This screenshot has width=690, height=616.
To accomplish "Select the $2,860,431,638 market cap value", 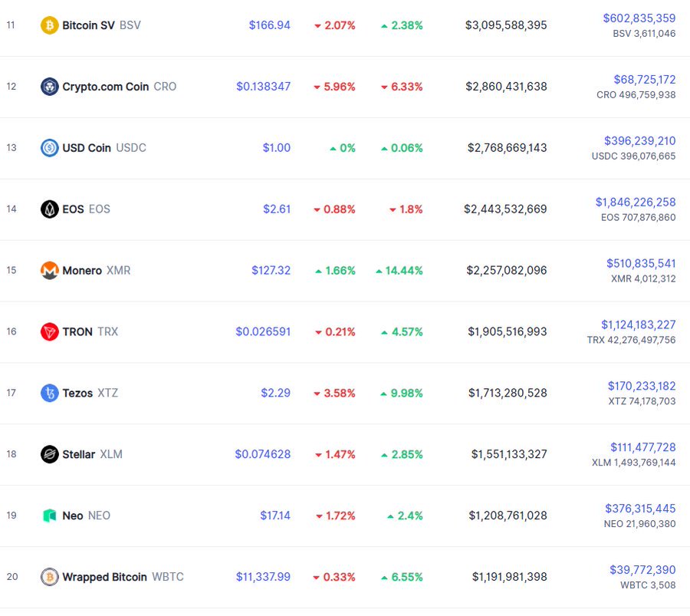I will coord(507,87).
